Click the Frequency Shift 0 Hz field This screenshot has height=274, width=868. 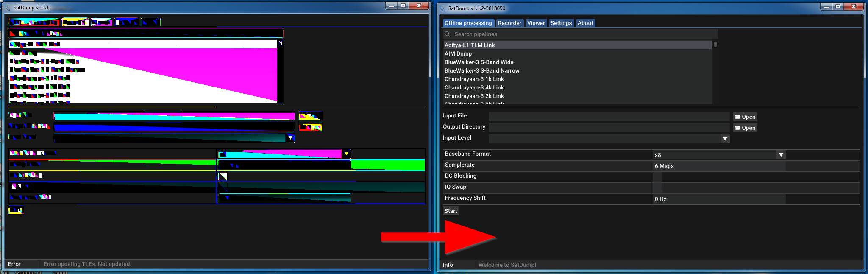tap(719, 199)
